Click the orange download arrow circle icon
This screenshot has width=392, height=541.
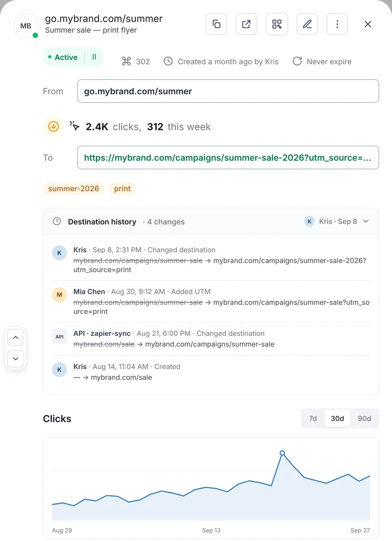[x=54, y=126]
